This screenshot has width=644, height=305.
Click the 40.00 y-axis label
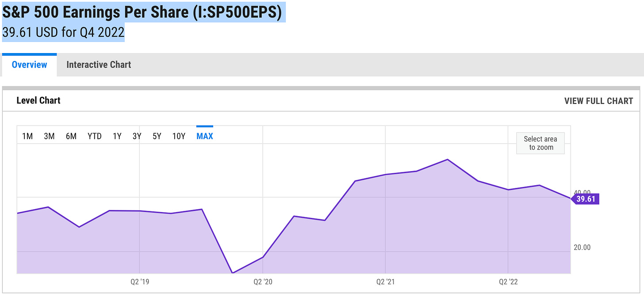582,192
